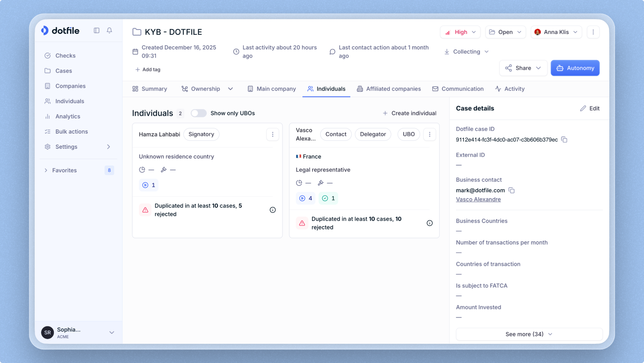
Task: Click Hamza's duplicate warning triangle icon
Action: (x=145, y=210)
